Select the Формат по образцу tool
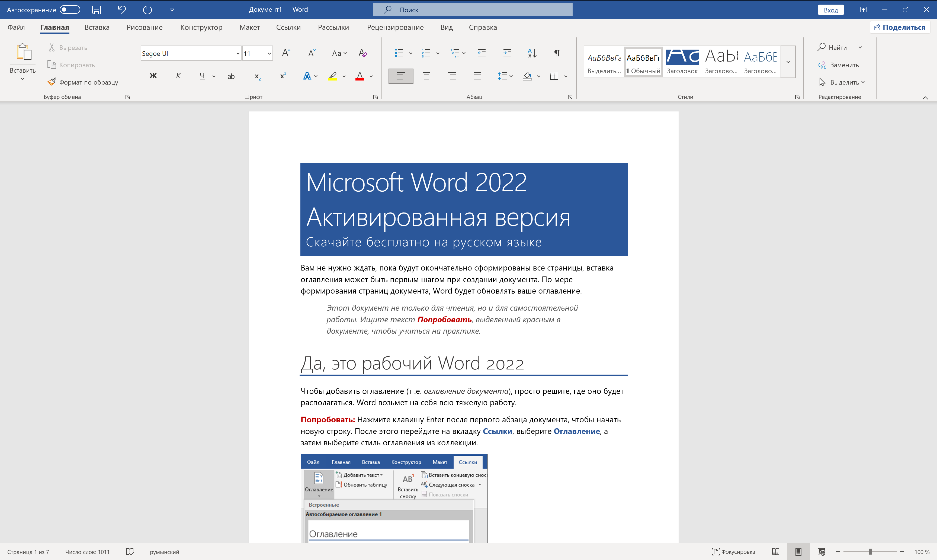The height and width of the screenshot is (560, 937). point(83,82)
